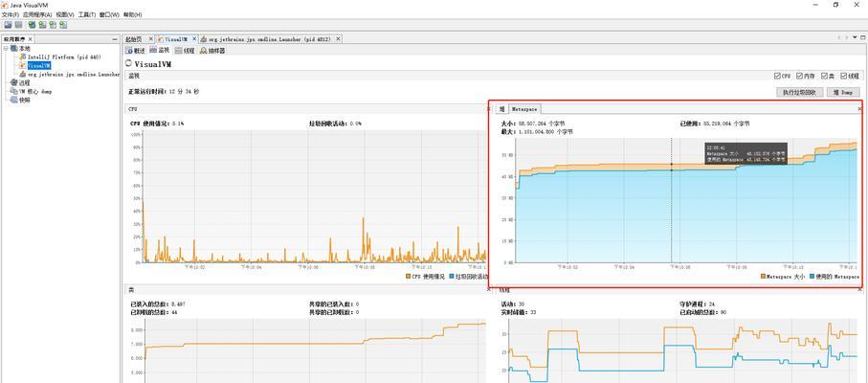Click the VisualVM node icon in tree
The height and width of the screenshot is (383, 868).
(x=23, y=65)
